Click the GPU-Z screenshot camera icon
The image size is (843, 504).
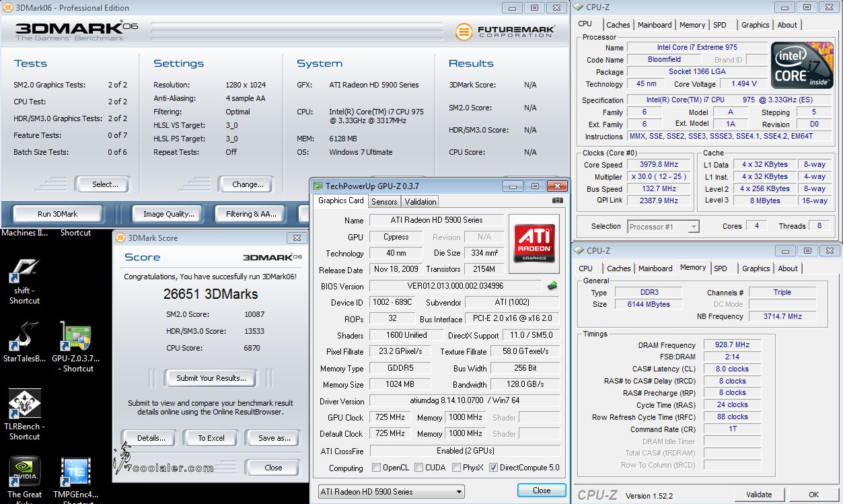point(558,201)
